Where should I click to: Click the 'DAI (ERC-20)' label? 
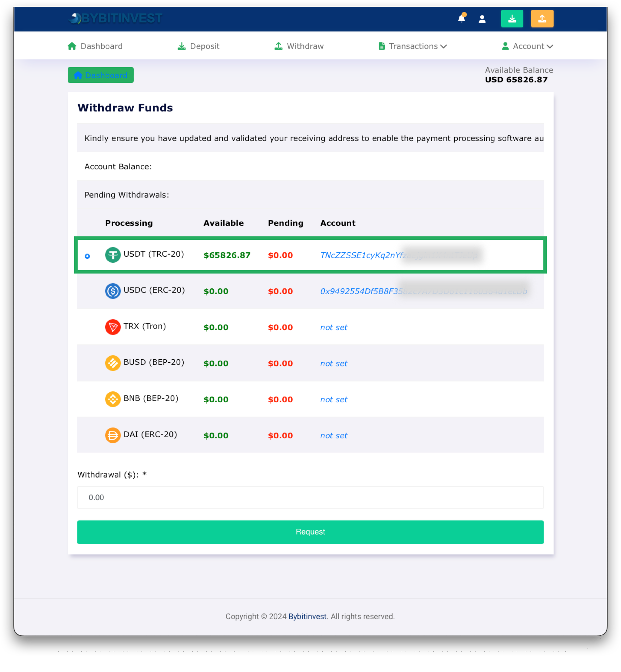(150, 435)
